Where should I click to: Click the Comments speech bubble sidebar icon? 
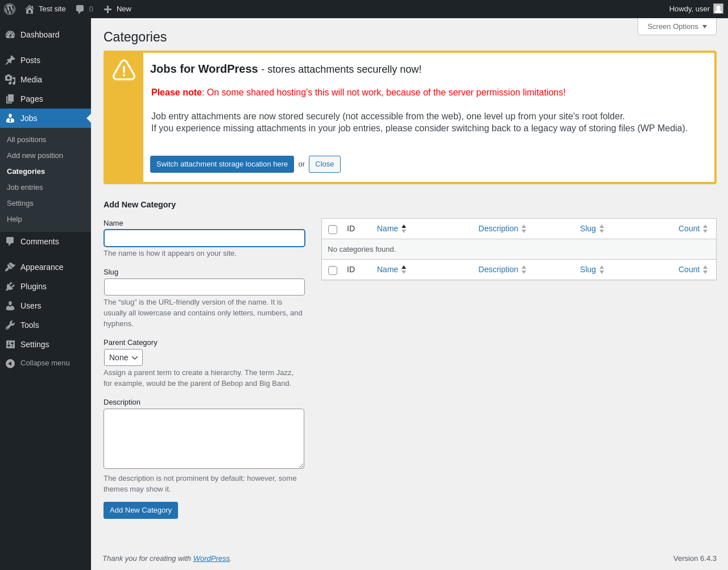[x=10, y=242]
